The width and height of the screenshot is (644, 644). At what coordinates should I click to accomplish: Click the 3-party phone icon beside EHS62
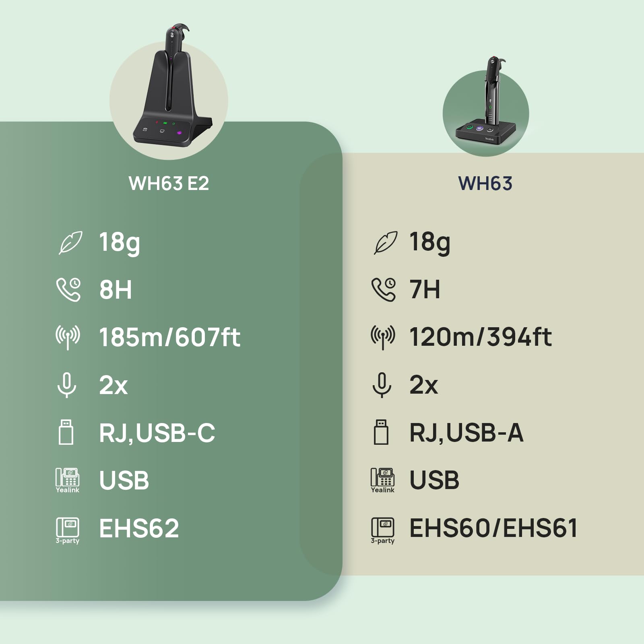68,530
